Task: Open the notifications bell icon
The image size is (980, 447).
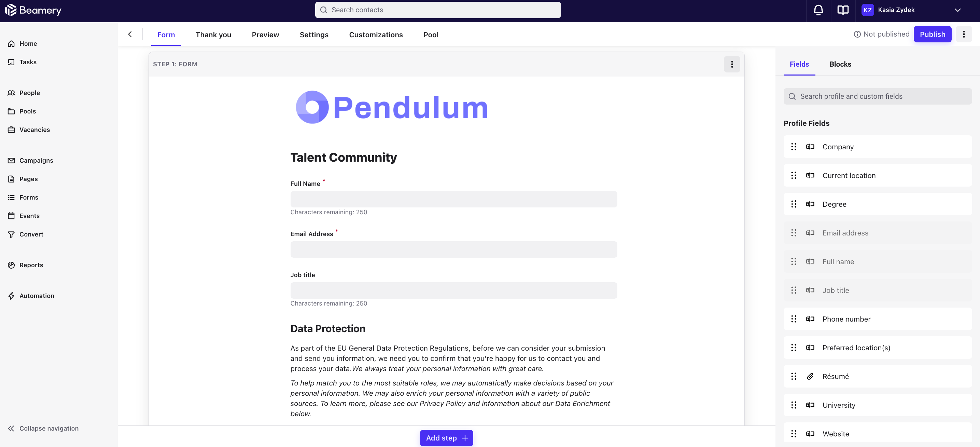Action: (x=817, y=9)
